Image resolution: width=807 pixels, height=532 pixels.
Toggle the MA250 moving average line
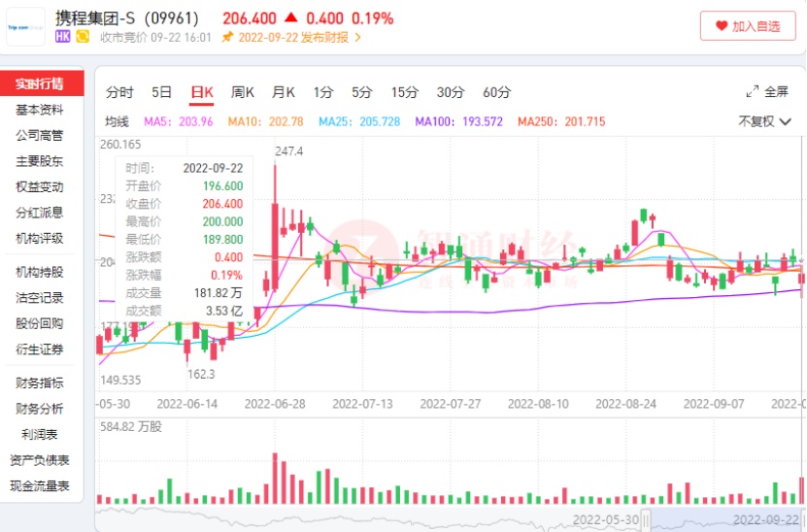pyautogui.click(x=561, y=121)
